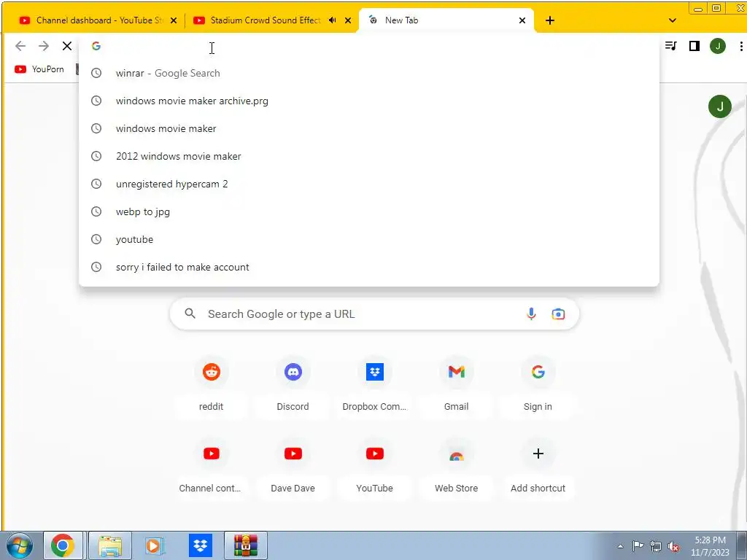Open a new tab with plus button
747x560 pixels.
(550, 20)
